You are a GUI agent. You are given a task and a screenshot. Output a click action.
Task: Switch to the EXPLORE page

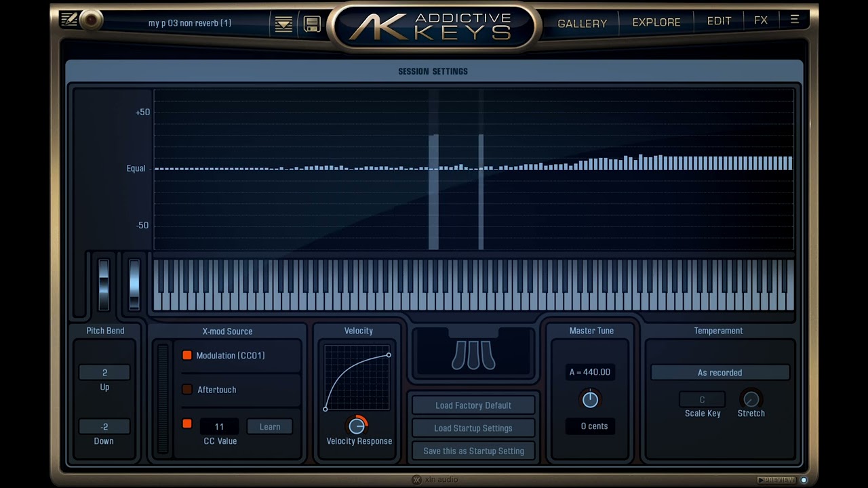coord(656,22)
